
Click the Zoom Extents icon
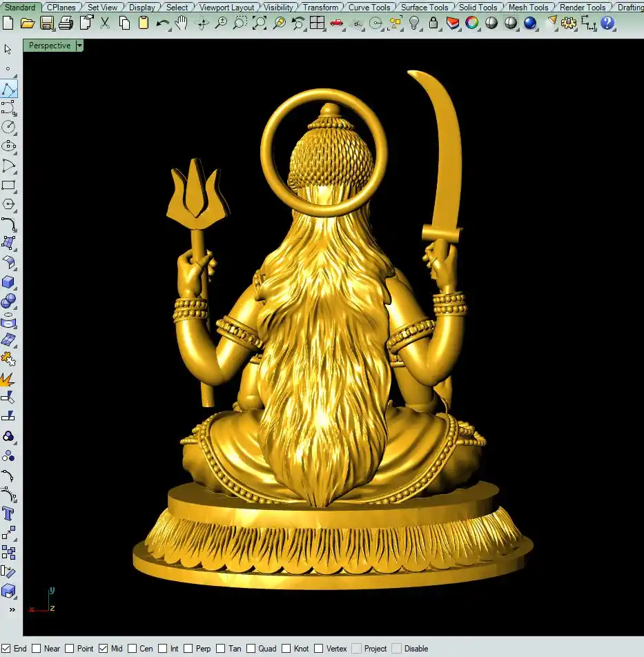(259, 23)
